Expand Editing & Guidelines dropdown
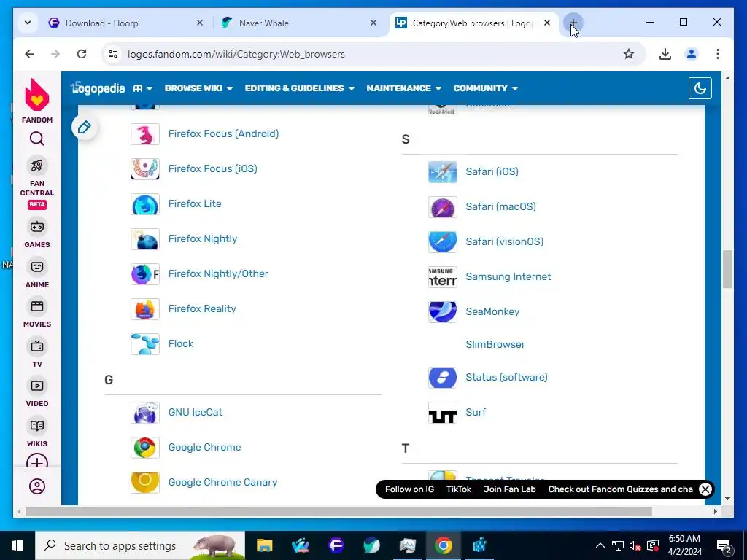The width and height of the screenshot is (747, 560). point(299,88)
